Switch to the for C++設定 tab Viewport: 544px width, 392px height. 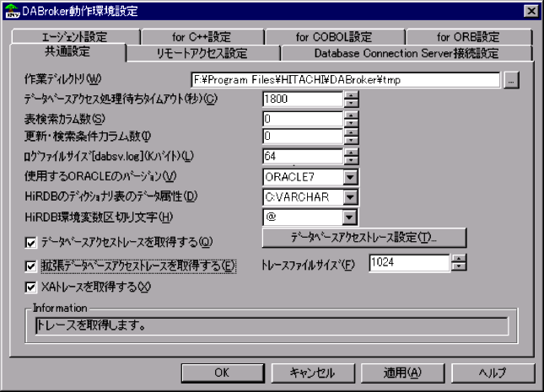202,37
